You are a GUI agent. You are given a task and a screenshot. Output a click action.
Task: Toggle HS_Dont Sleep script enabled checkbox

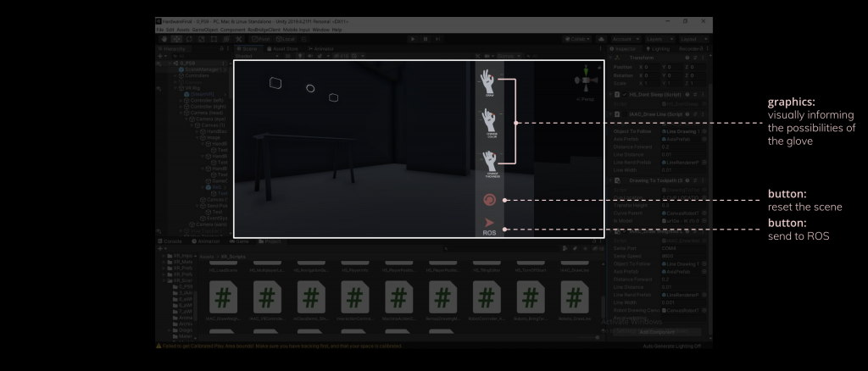[x=626, y=94]
